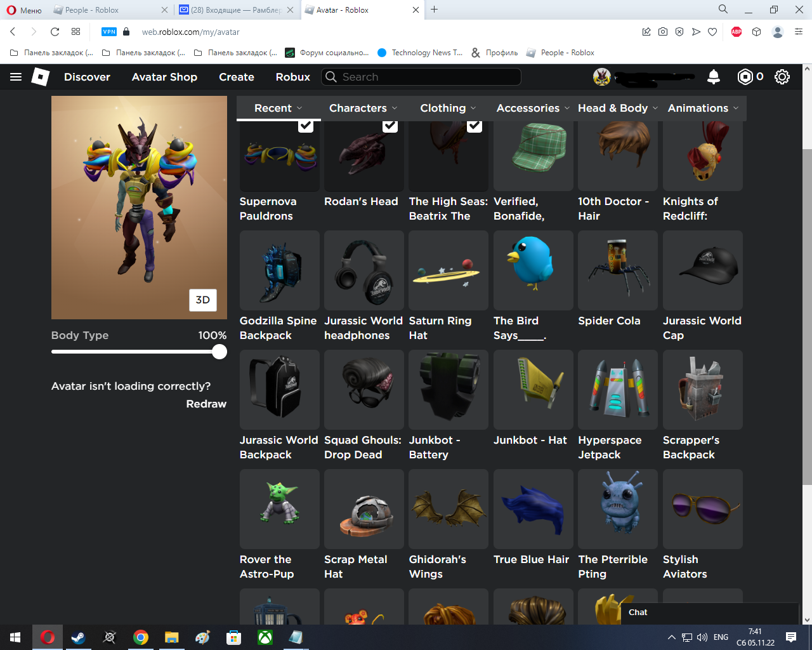This screenshot has width=812, height=650.
Task: Equip The Bird Says blue bird thumbnail
Action: (x=534, y=270)
